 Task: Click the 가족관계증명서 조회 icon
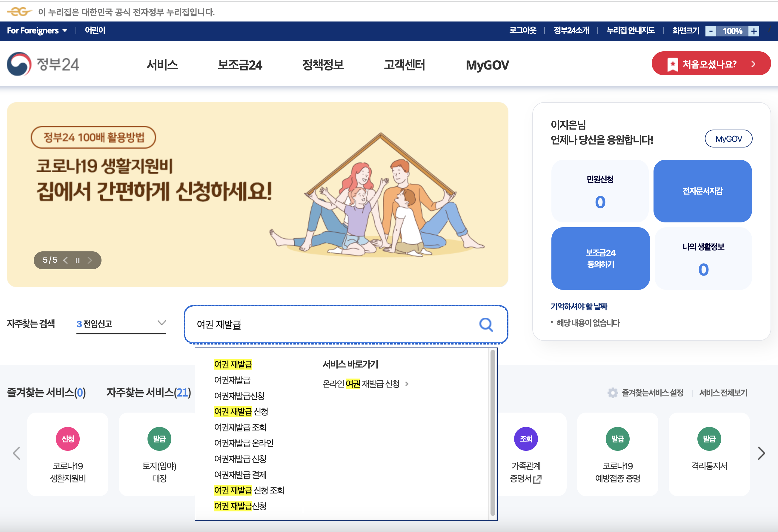[x=526, y=439]
